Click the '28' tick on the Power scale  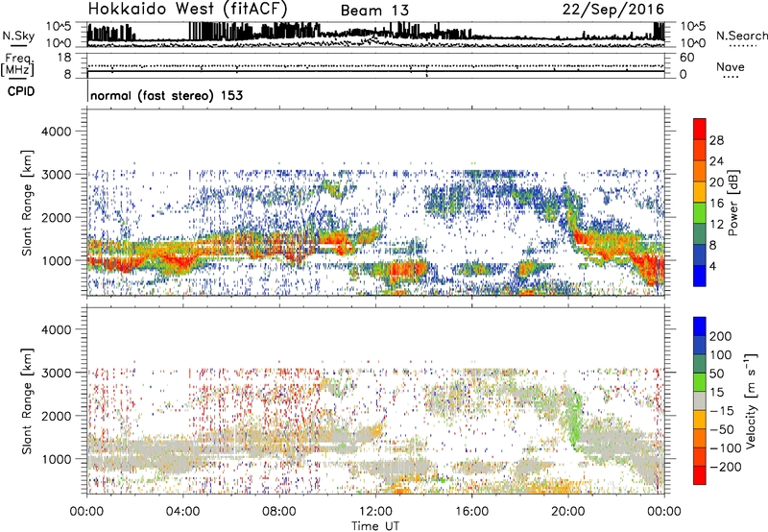click(716, 140)
